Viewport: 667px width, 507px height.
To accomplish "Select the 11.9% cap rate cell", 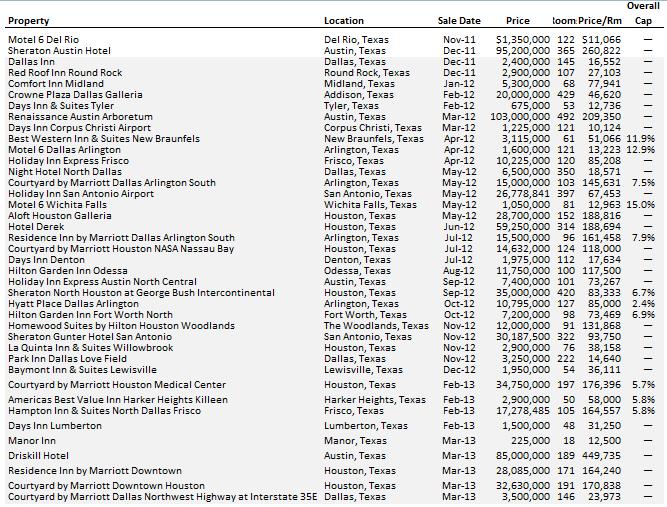I will coord(641,139).
